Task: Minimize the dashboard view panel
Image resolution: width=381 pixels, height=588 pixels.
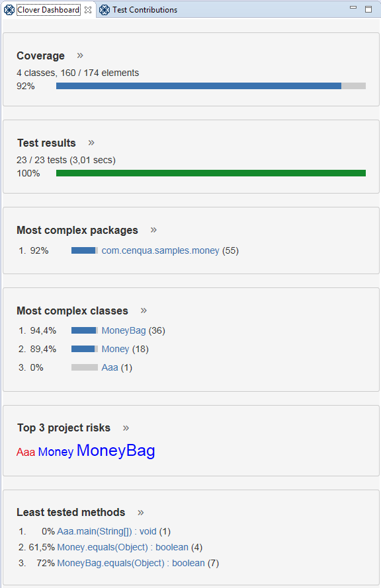Action: pyautogui.click(x=353, y=7)
